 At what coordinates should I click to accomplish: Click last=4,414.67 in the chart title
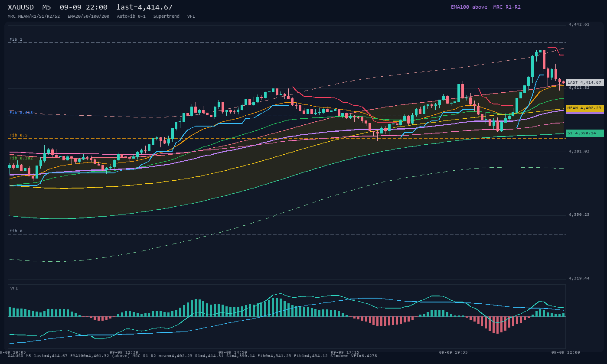144,7
